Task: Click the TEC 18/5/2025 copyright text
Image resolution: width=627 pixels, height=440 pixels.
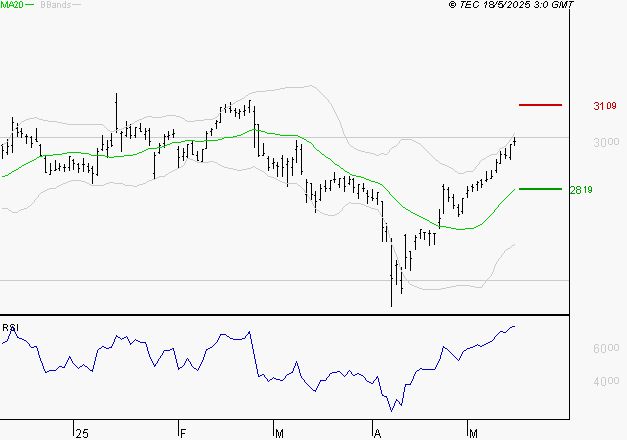Action: coord(511,5)
